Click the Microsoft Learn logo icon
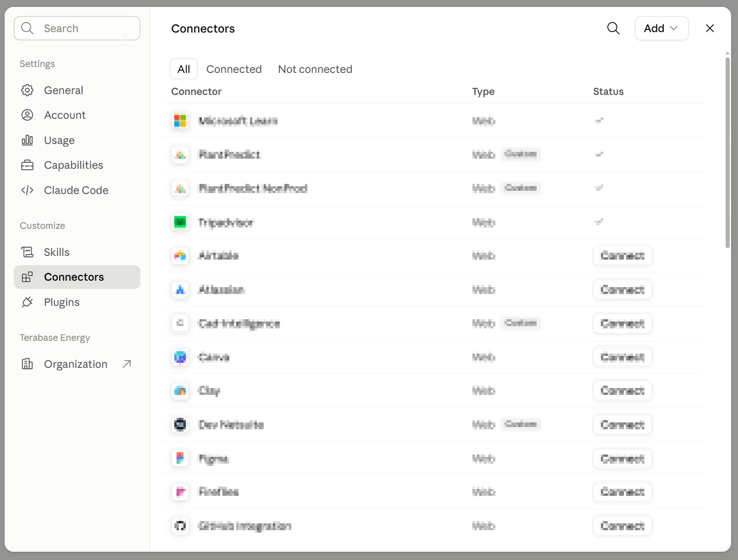738x560 pixels. click(x=180, y=121)
